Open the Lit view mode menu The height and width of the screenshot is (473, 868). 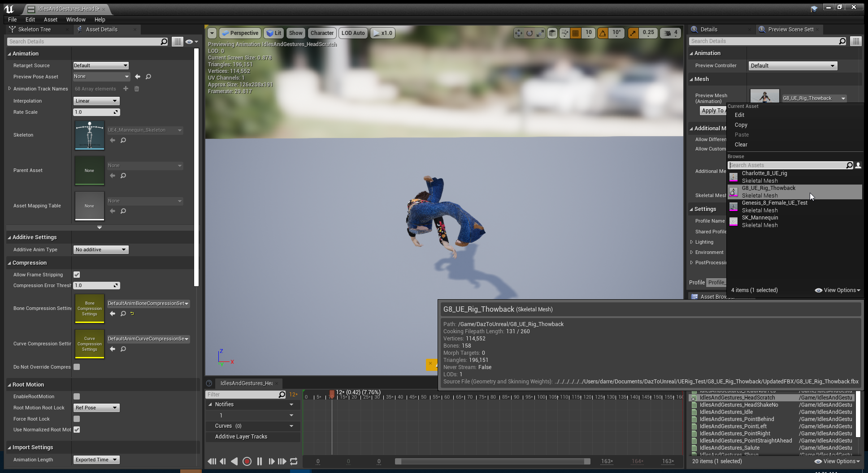(273, 33)
